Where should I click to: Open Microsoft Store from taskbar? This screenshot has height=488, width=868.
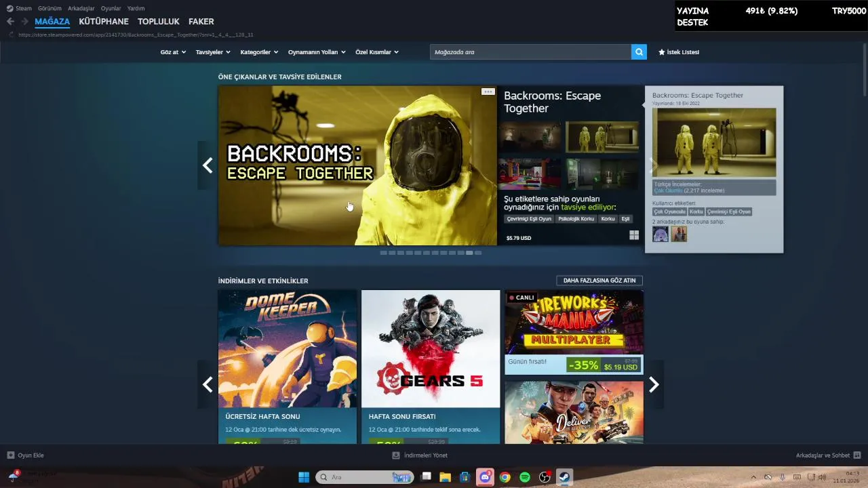click(465, 477)
